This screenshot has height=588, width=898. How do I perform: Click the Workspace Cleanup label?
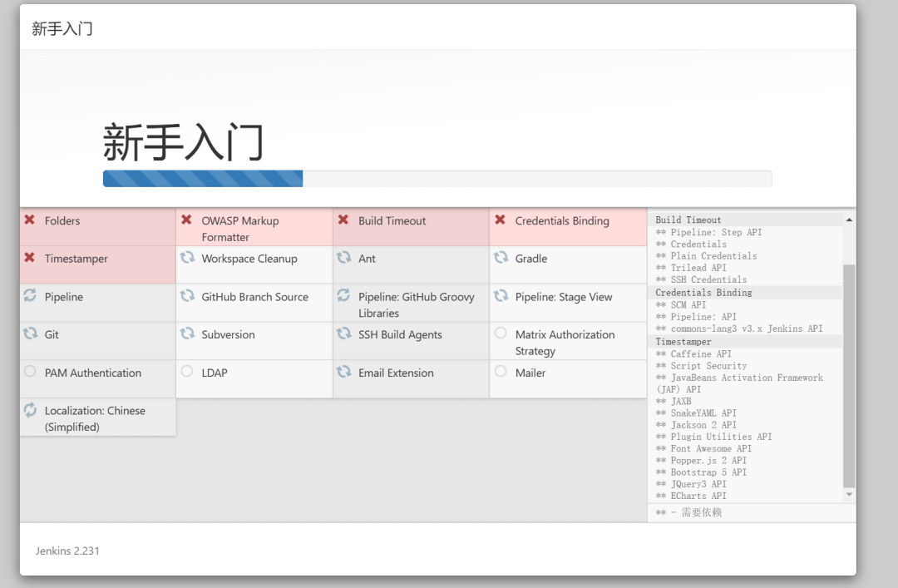pyautogui.click(x=249, y=259)
